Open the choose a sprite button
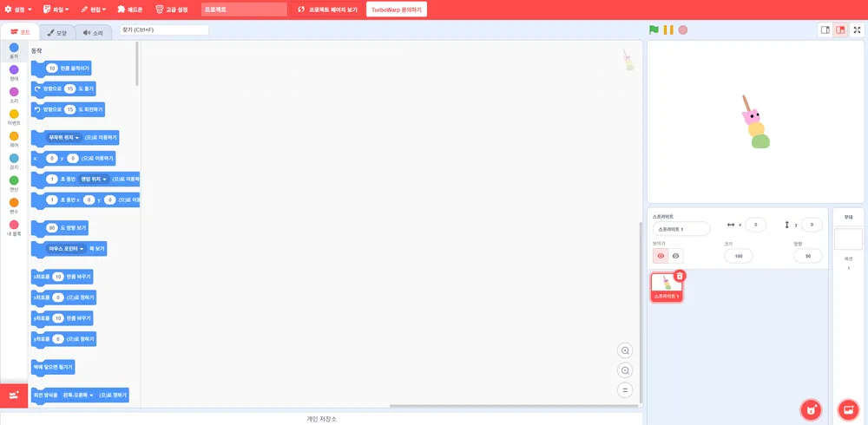The width and height of the screenshot is (868, 425). coord(811,410)
